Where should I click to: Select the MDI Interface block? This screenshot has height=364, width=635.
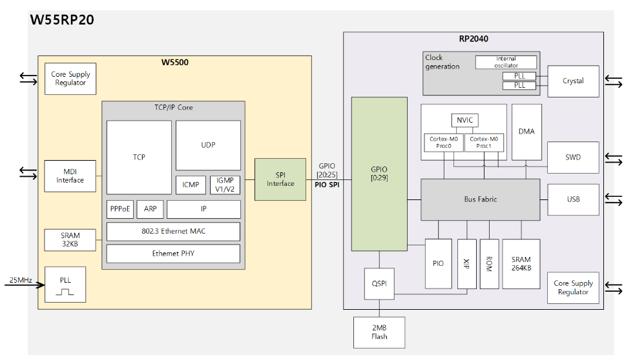(70, 176)
